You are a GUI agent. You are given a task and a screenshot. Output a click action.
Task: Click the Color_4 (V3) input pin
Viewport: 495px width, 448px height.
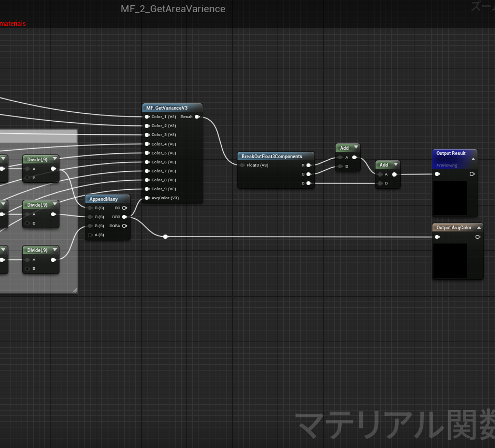tap(147, 144)
